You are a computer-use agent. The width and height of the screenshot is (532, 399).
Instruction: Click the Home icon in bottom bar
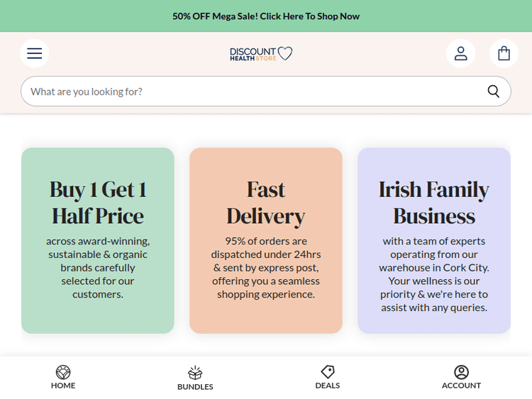pos(63,372)
